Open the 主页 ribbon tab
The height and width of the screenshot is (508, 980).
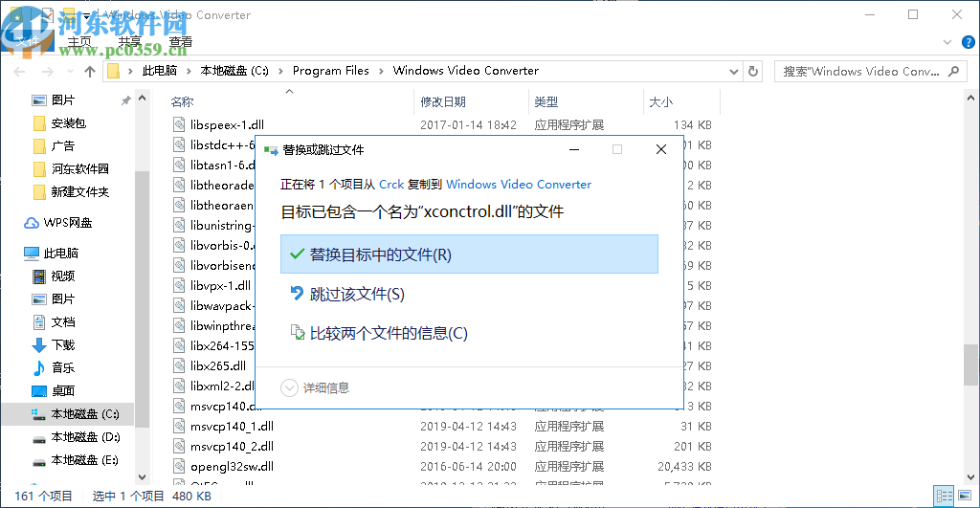79,42
